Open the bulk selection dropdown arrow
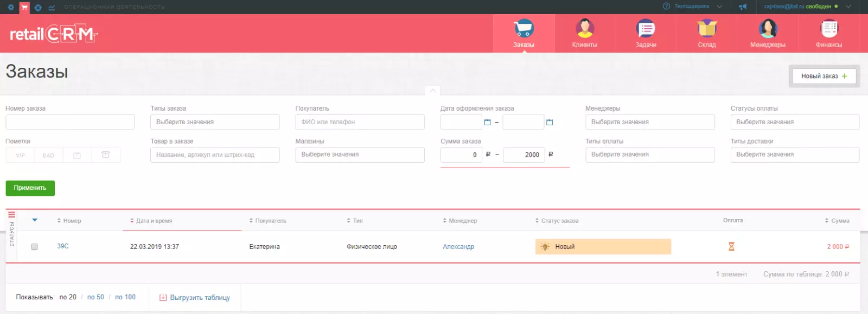 coord(35,220)
